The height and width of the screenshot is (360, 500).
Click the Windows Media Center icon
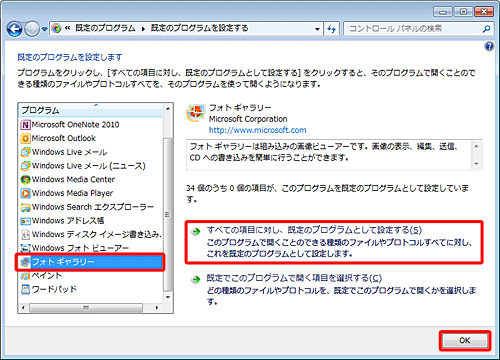point(25,180)
